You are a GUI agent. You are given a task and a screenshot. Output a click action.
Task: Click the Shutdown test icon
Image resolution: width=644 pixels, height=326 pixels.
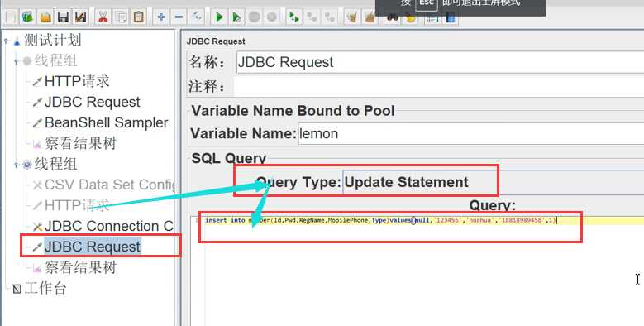[271, 17]
